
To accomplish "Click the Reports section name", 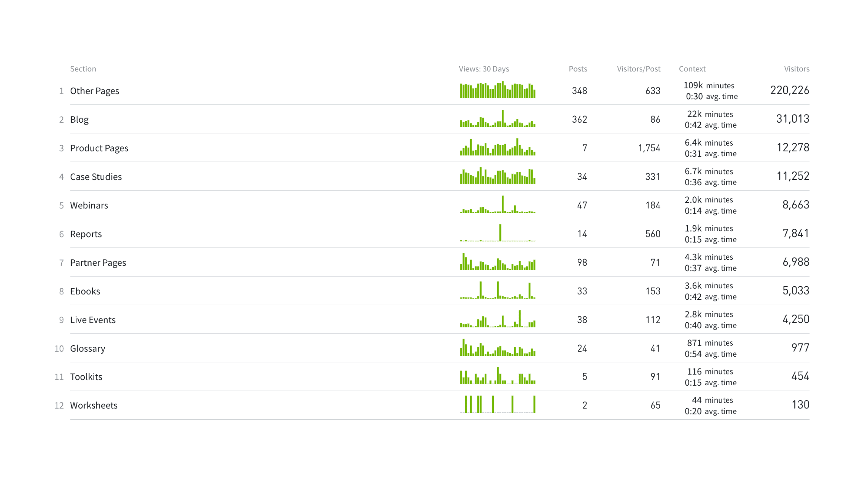I will click(86, 234).
